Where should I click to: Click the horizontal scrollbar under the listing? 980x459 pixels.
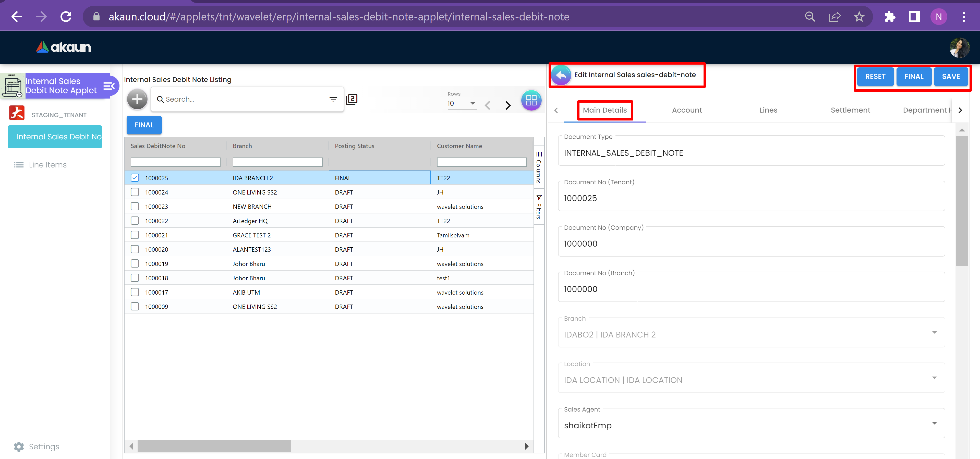[214, 446]
